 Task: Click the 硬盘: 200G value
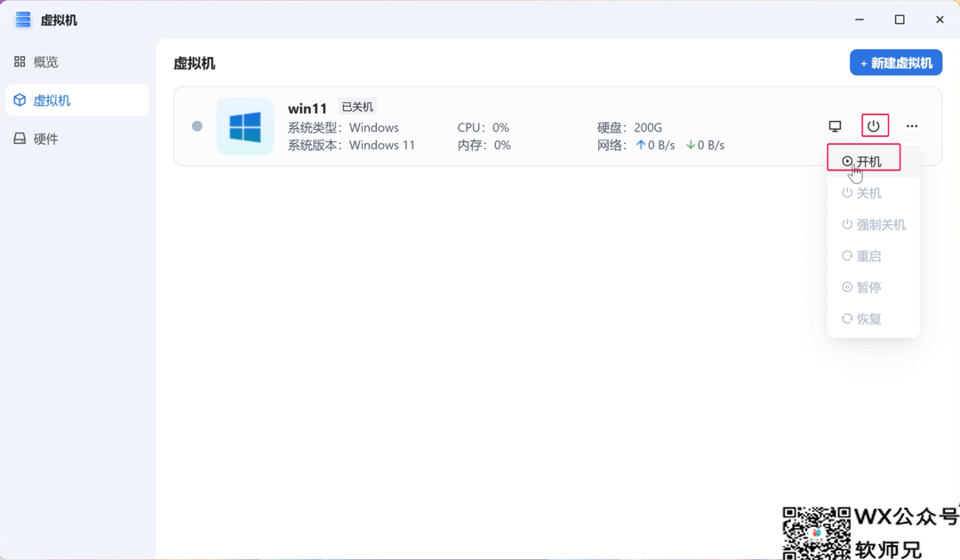point(629,127)
